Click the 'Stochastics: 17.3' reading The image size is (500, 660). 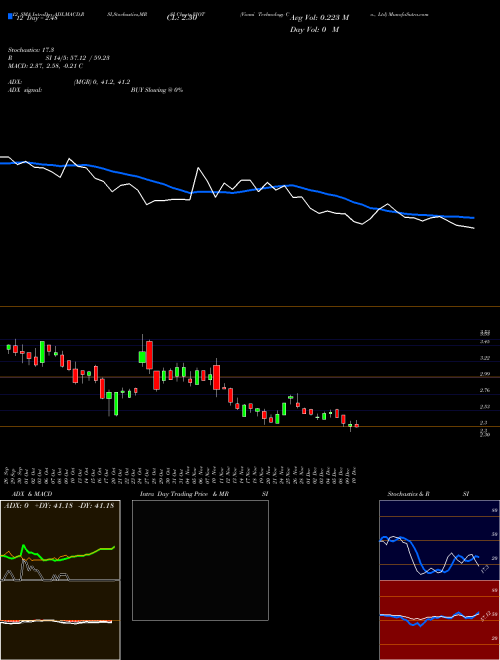tap(29, 50)
